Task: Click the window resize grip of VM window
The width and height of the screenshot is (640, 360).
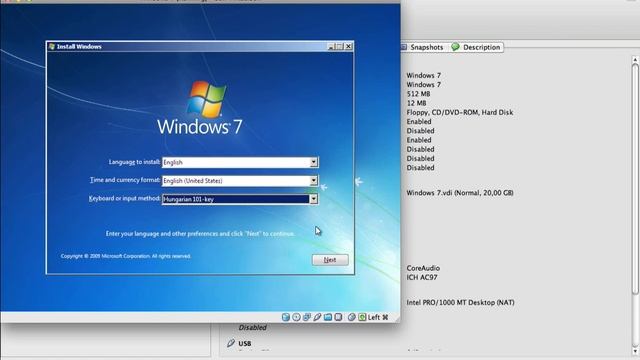Action: [x=397, y=319]
